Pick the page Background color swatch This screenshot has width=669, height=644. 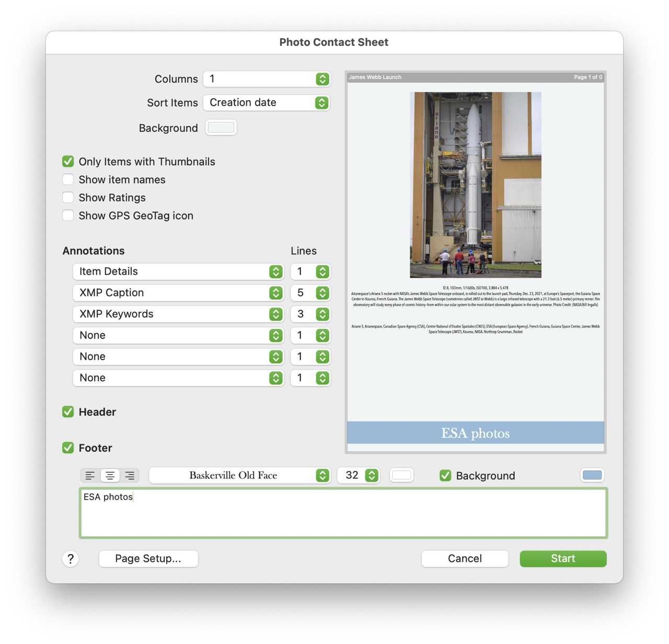click(x=221, y=127)
